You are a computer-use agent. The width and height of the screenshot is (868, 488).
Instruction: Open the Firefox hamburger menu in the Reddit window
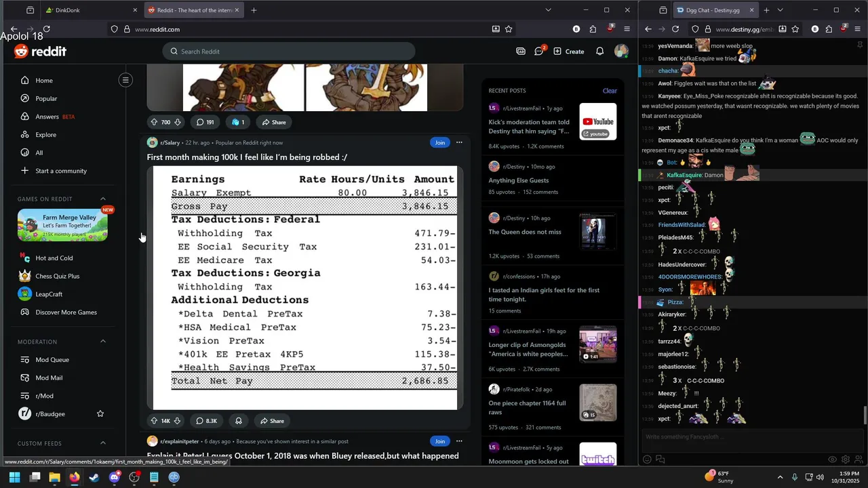point(627,29)
